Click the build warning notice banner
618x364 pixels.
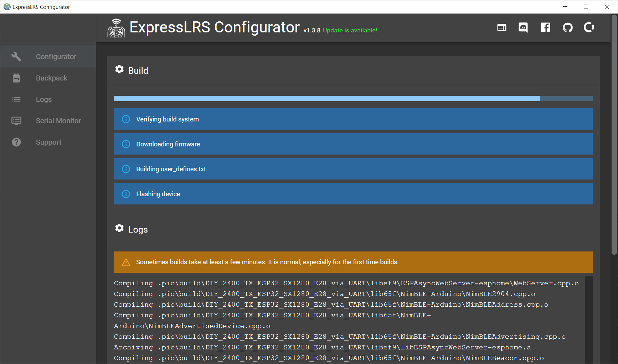(x=353, y=262)
